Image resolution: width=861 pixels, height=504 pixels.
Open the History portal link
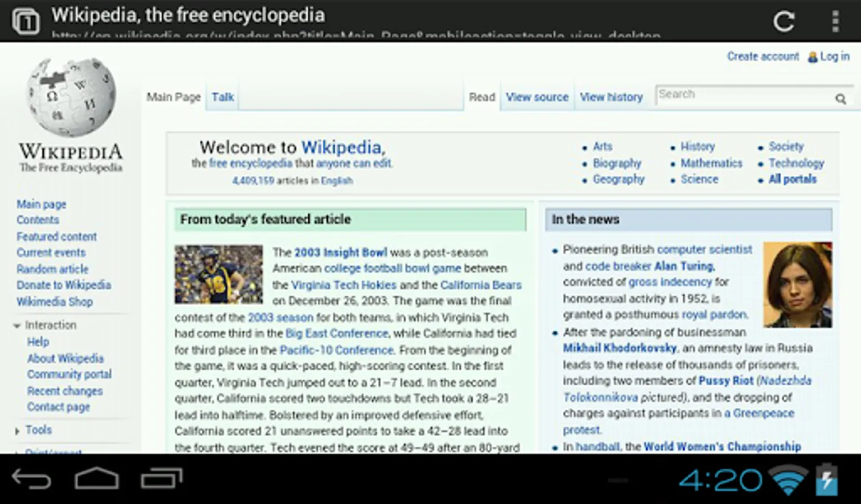point(698,147)
